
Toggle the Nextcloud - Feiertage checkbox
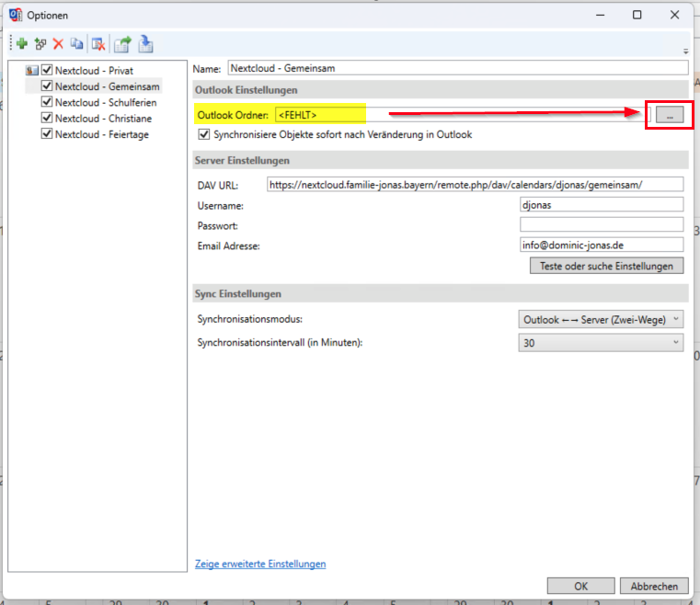(x=48, y=134)
